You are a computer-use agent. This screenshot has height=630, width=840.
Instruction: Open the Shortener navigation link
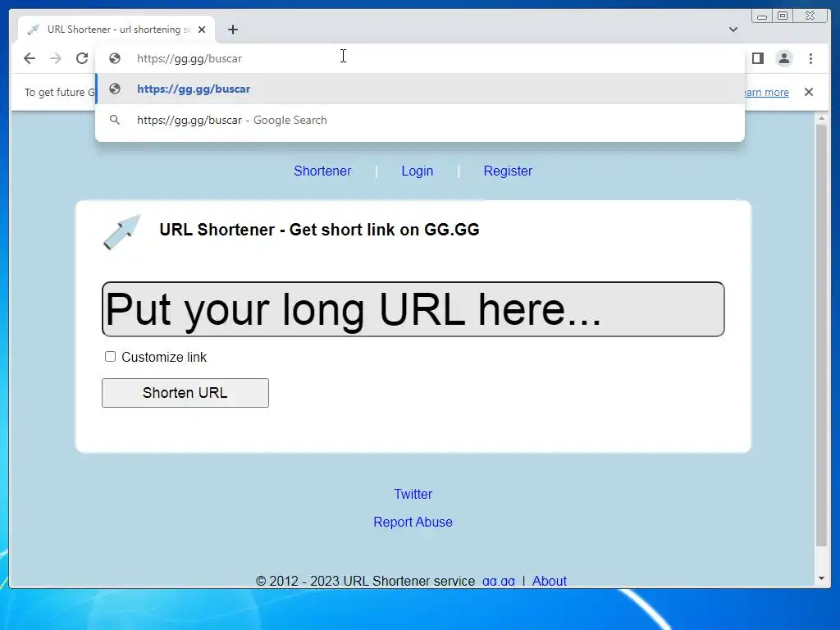click(x=322, y=171)
